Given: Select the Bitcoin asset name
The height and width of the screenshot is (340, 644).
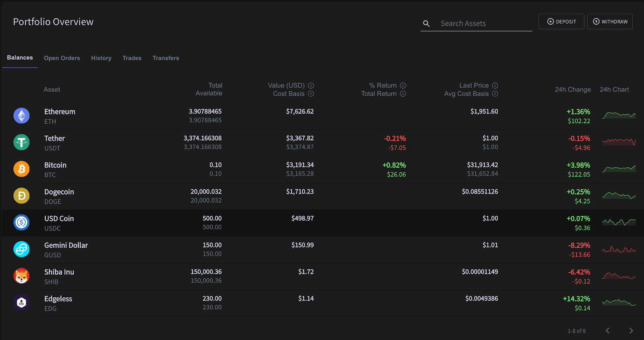Looking at the screenshot, I should tap(55, 165).
